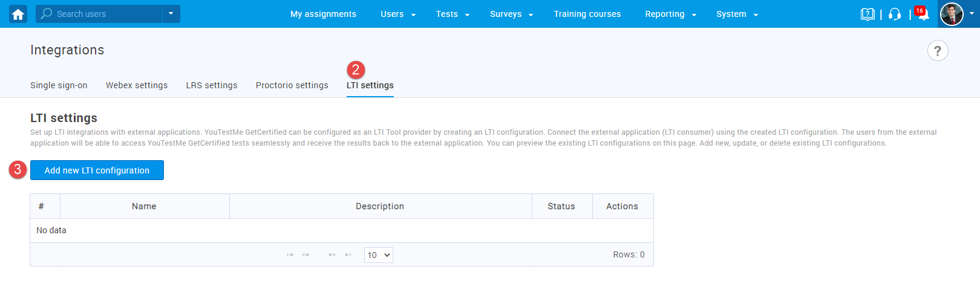Expand the Reporting menu
980x281 pixels.
pyautogui.click(x=670, y=14)
